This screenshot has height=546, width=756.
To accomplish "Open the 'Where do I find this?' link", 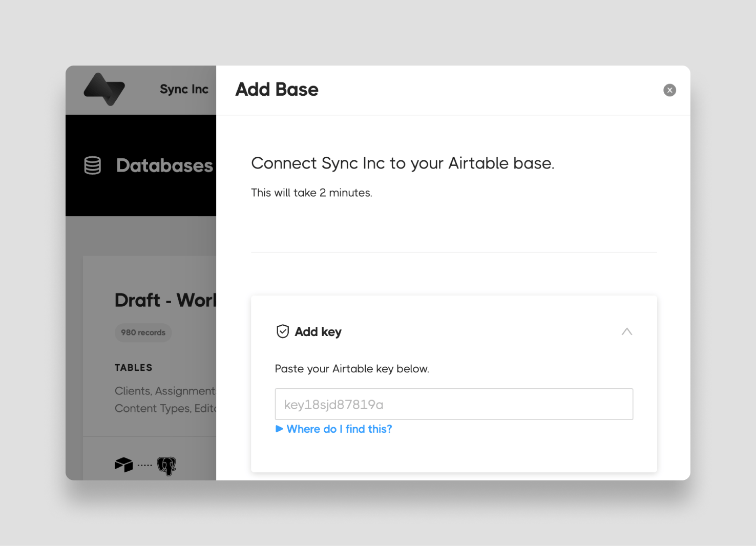I will coord(339,429).
